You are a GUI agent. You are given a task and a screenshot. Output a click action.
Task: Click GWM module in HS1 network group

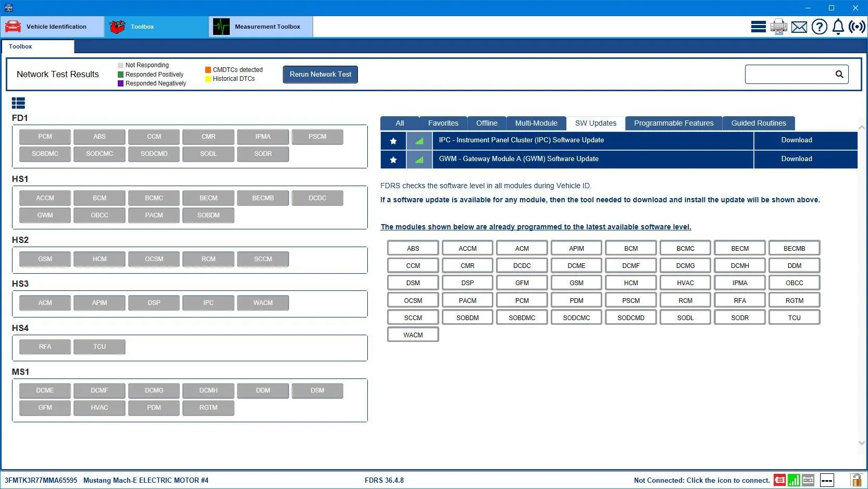coord(45,215)
